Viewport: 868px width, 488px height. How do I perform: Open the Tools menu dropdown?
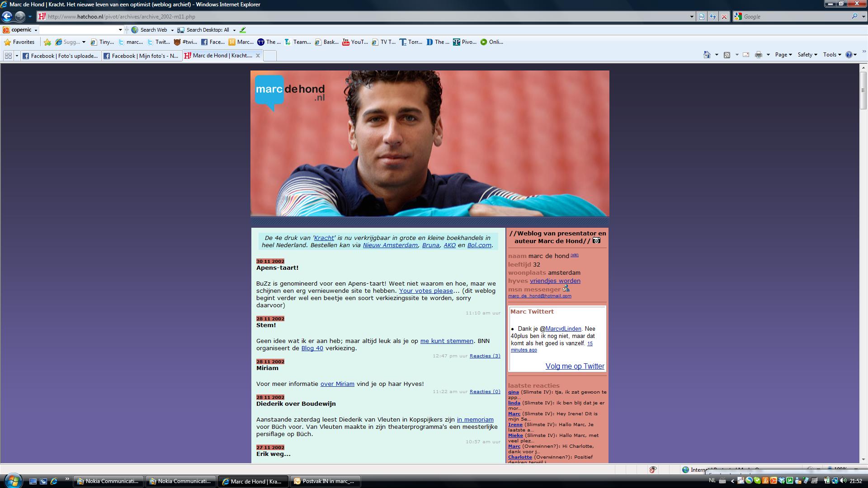[x=832, y=55]
